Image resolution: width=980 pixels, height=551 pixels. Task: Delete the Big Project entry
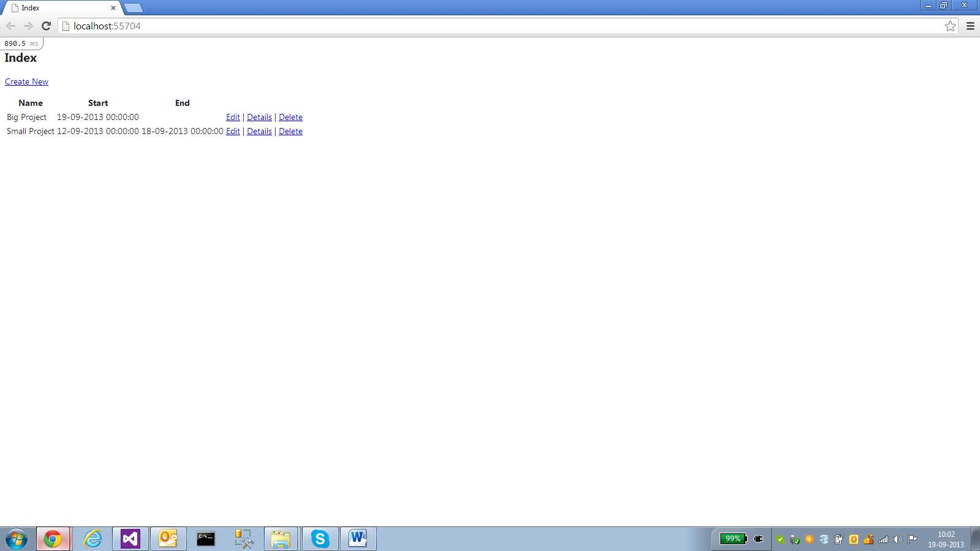pos(290,117)
